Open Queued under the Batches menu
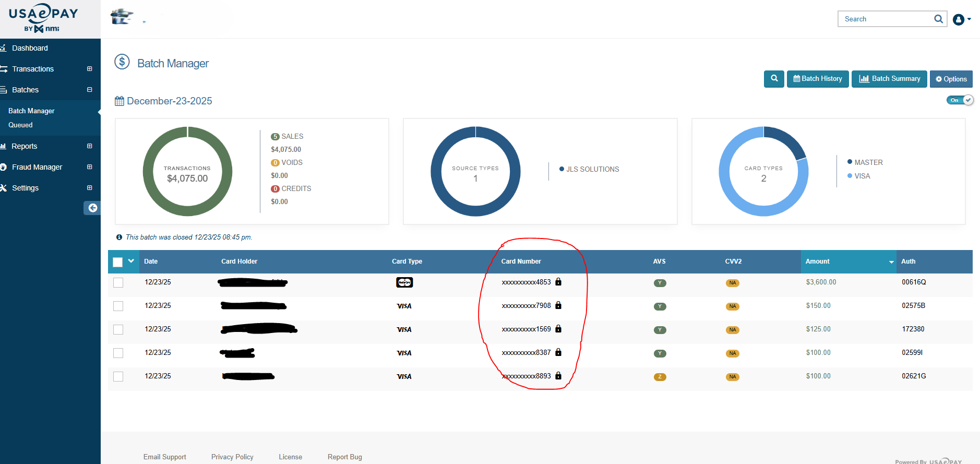The image size is (980, 464). click(20, 125)
